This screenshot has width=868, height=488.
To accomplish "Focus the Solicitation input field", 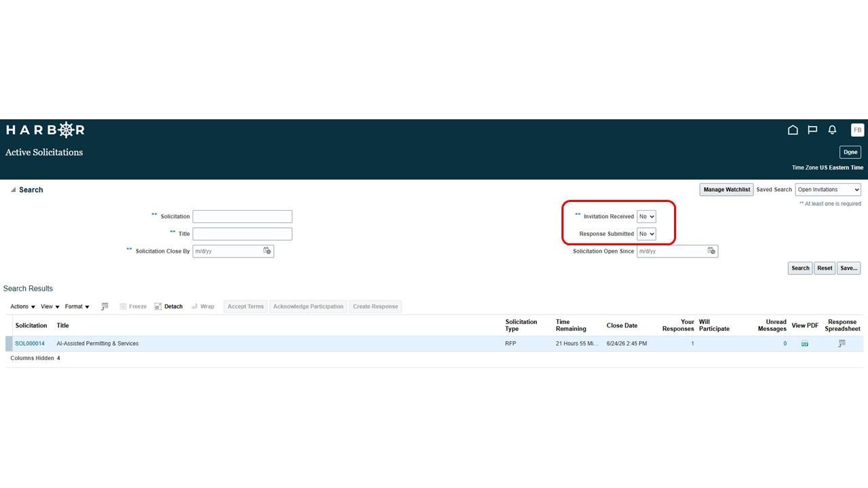I will [242, 216].
